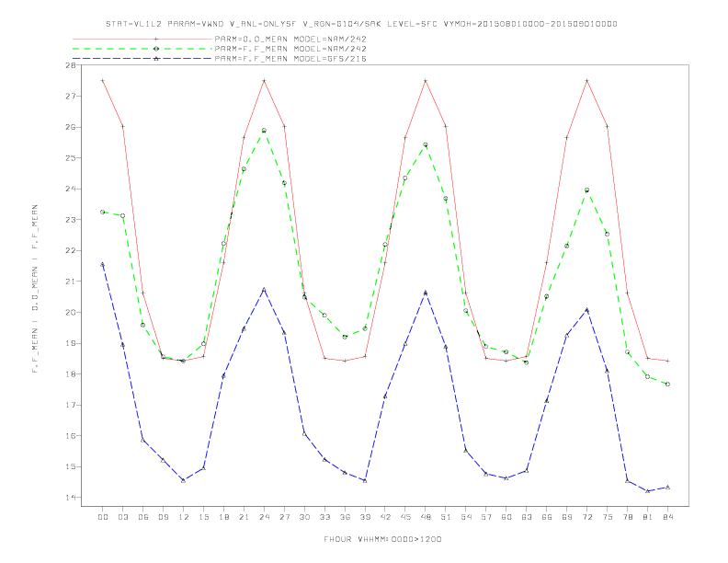Image resolution: width=728 pixels, height=563 pixels.
Task: Click y-axis tick label 25
Action: click(71, 158)
